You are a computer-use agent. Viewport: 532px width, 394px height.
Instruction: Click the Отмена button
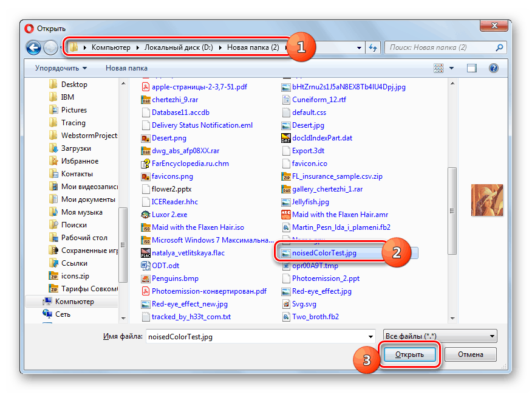click(471, 354)
